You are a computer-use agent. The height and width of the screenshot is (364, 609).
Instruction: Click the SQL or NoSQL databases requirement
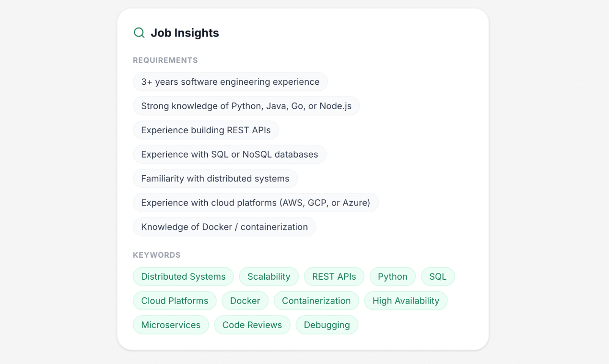[x=229, y=154]
